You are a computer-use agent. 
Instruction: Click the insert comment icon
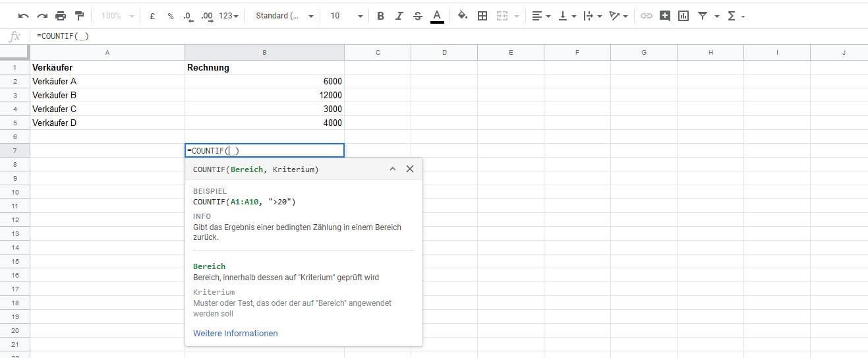(665, 16)
